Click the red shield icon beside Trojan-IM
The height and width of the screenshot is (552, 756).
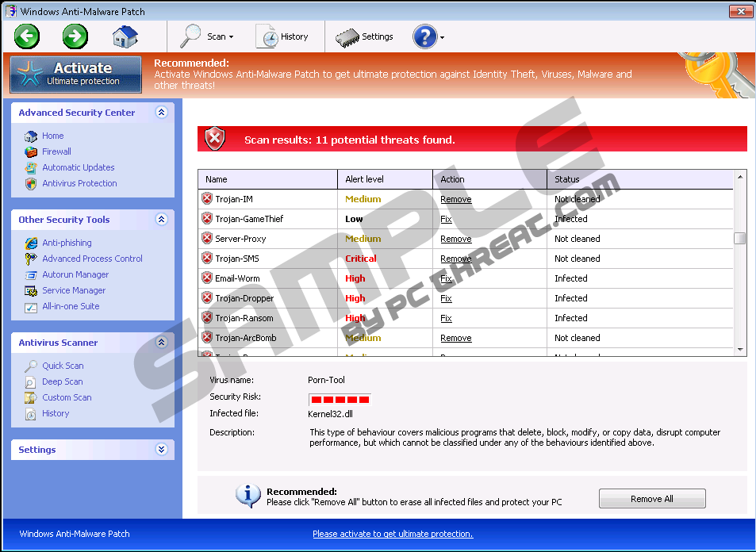pyautogui.click(x=207, y=198)
